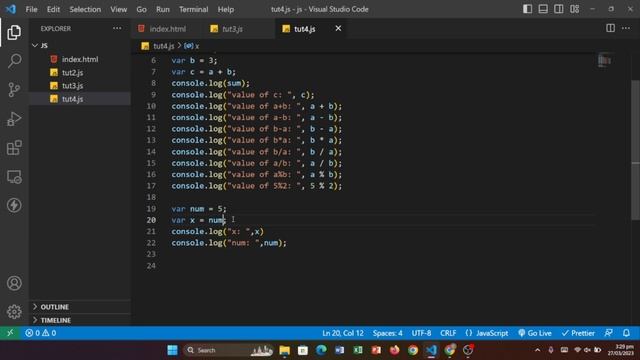The height and width of the screenshot is (360, 640).
Task: Open Source Control view
Action: point(14,89)
